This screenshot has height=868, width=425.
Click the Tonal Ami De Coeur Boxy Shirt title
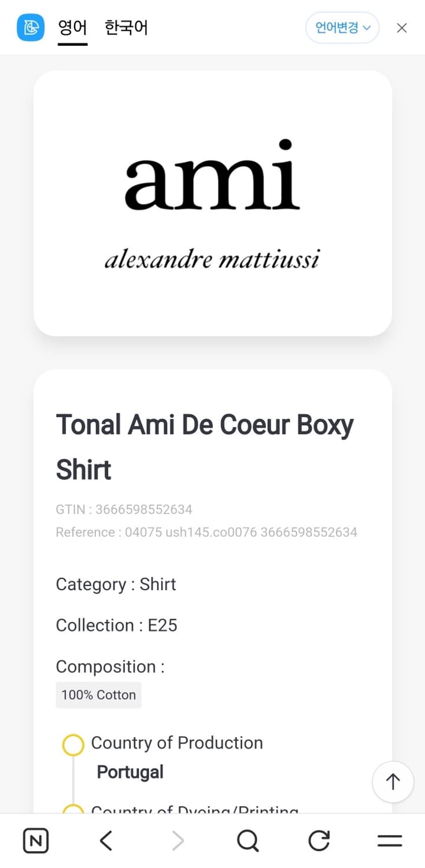204,447
